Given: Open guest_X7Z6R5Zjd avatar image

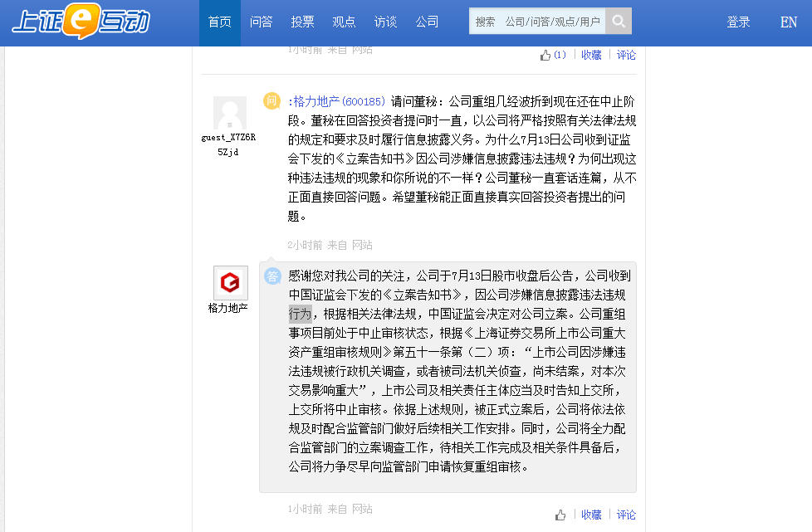Looking at the screenshot, I should coord(230,113).
